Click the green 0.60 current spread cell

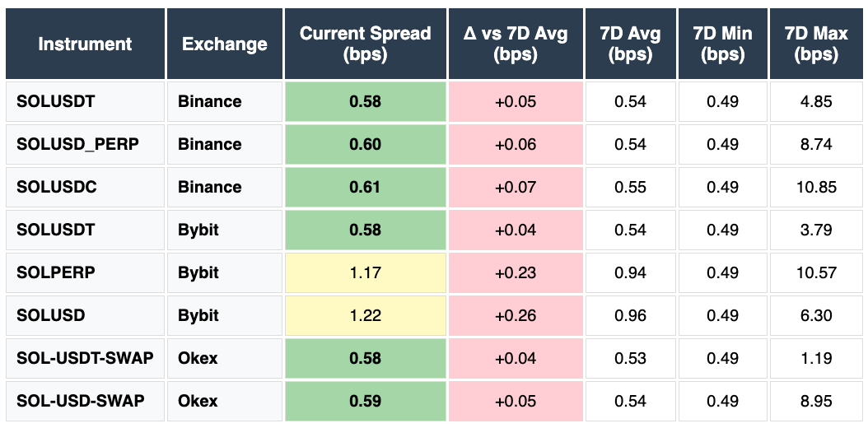pyautogui.click(x=365, y=145)
